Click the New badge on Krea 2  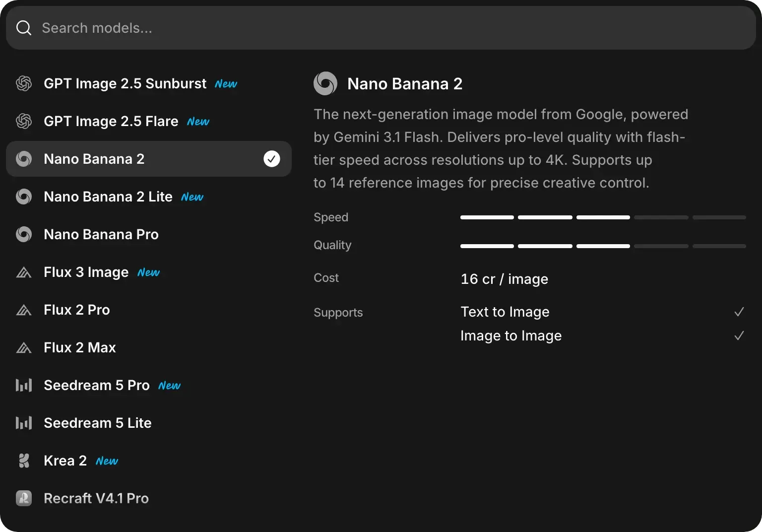107,461
